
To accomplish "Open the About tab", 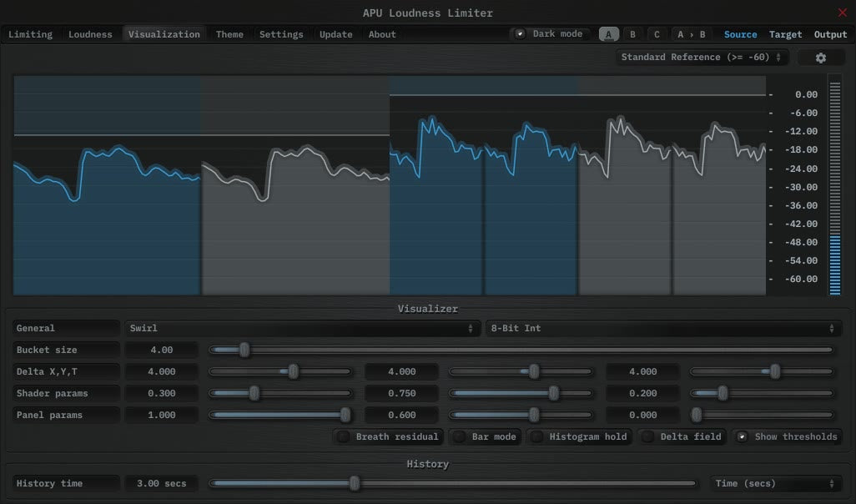I will point(382,34).
